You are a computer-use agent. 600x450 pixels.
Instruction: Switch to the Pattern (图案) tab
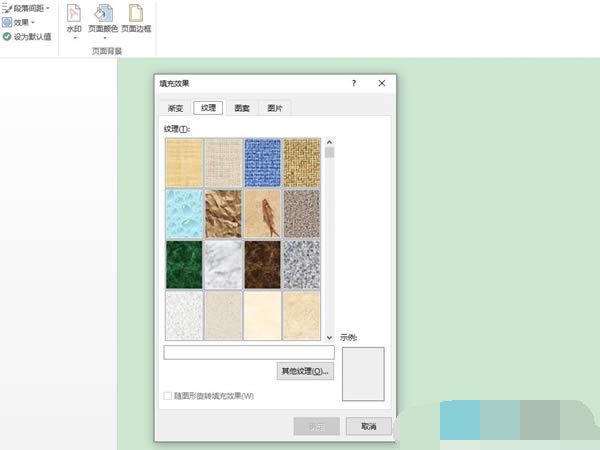(x=241, y=108)
